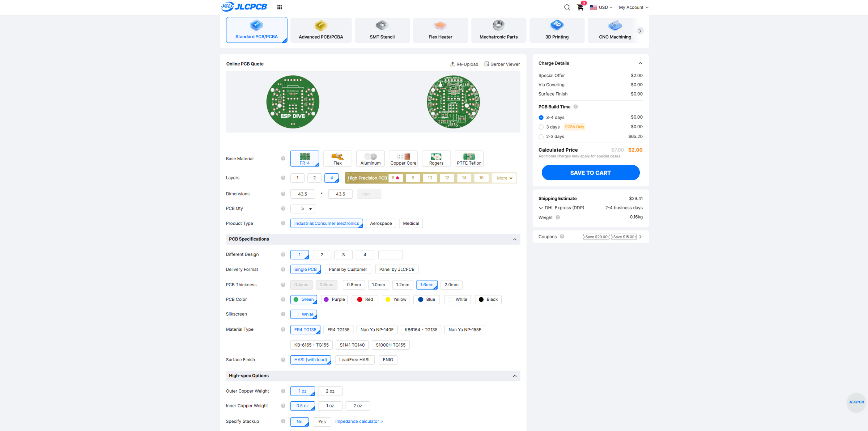The width and height of the screenshot is (868, 431).
Task: Choose ENIG surface finish
Action: (x=388, y=360)
